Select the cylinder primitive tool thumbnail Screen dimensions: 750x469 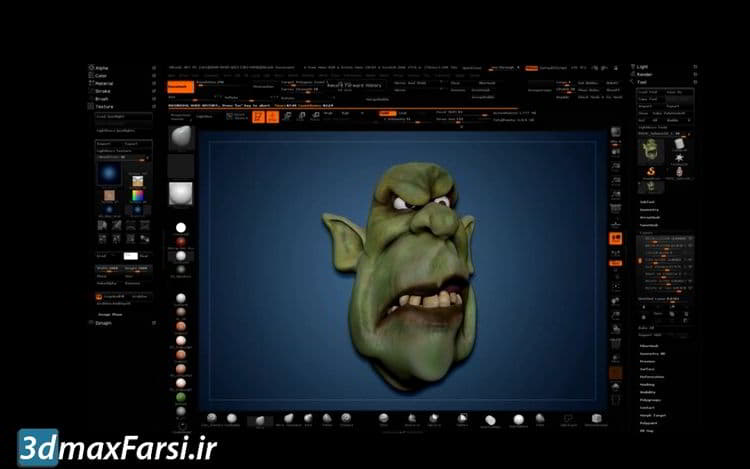679,143
